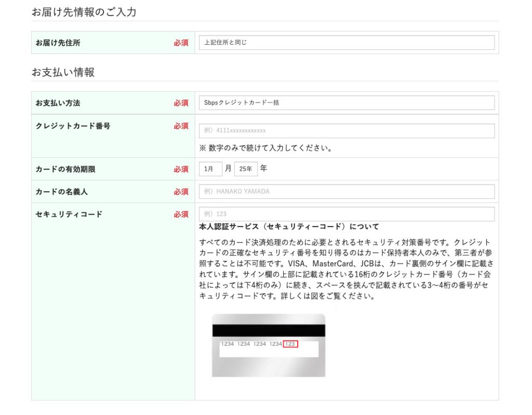Click 必須 badge beside カードの名義人
Screen dimensions: 532x415
click(181, 192)
